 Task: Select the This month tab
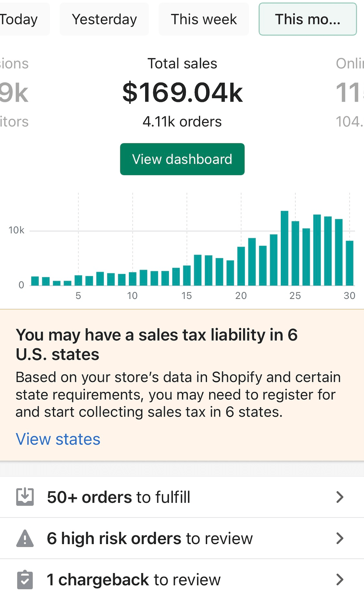point(308,19)
